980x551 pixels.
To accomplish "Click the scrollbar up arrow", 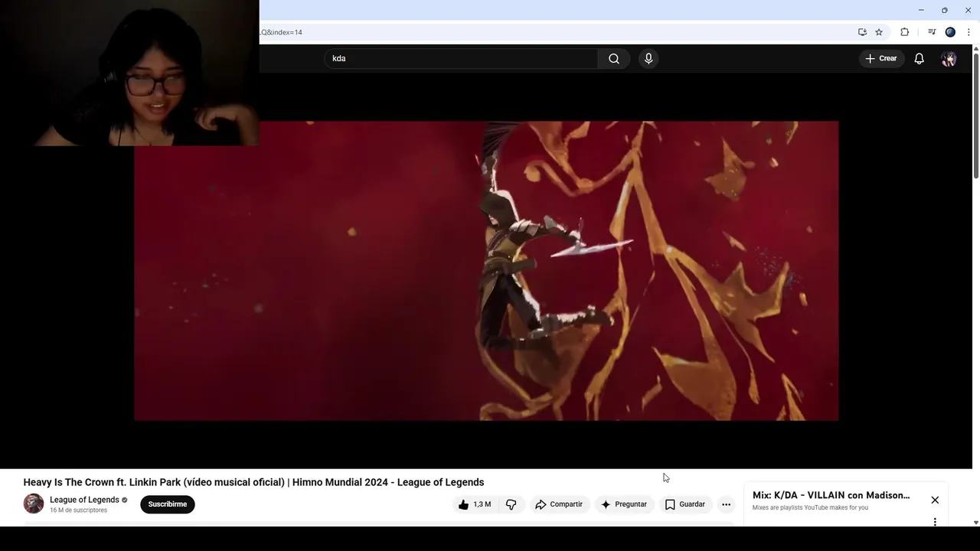I will [x=976, y=49].
